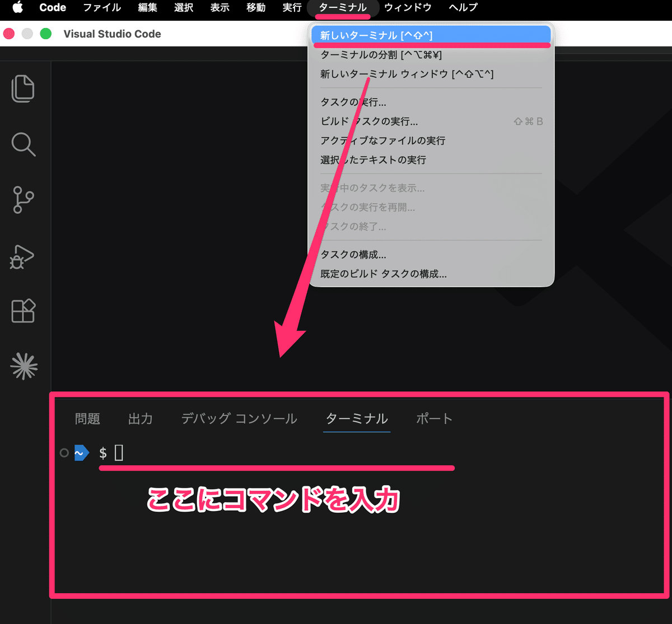Viewport: 672px width, 624px height.
Task: Choose 選択したテキストの実行 entry
Action: pos(431,160)
